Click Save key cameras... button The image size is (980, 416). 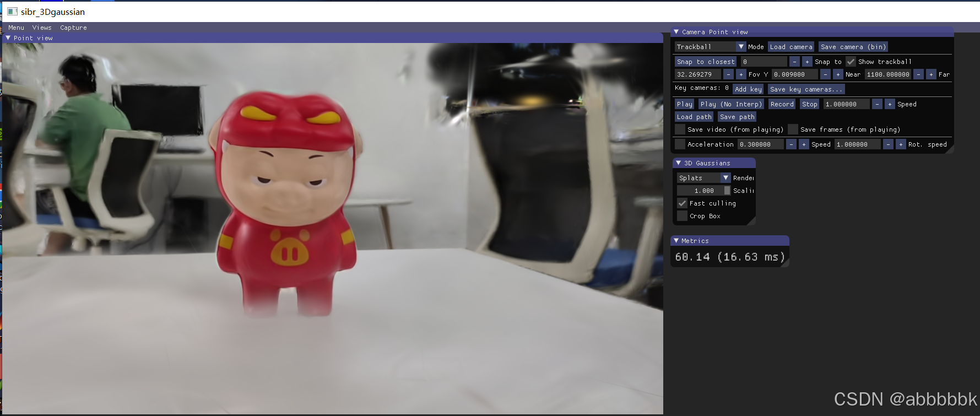(806, 89)
